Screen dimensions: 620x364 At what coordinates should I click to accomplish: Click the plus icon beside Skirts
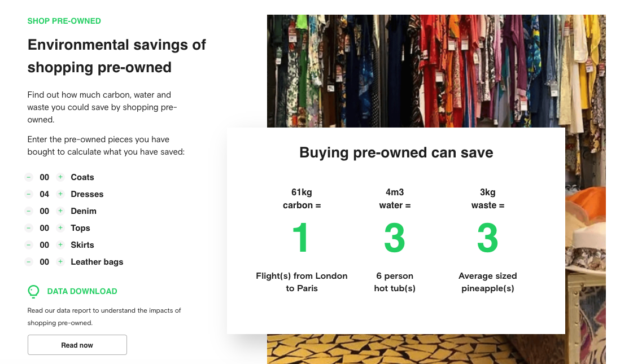[60, 245]
